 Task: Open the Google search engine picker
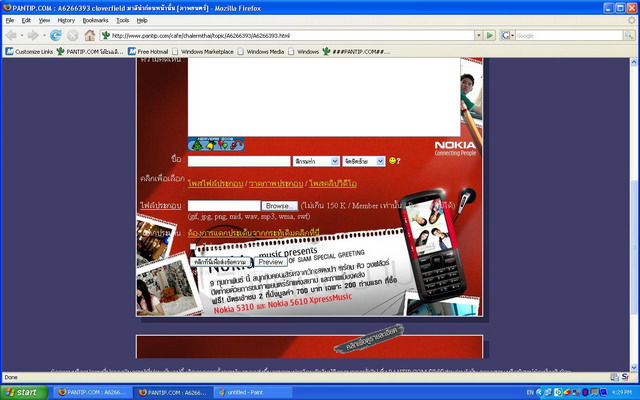point(507,36)
